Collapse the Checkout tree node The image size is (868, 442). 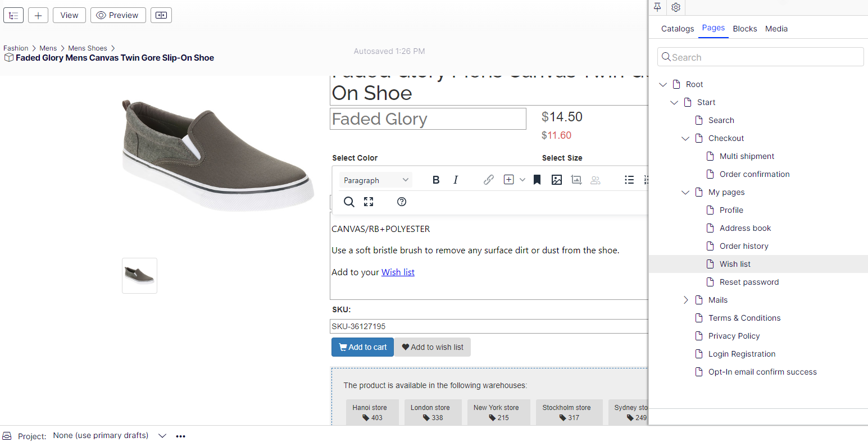685,138
